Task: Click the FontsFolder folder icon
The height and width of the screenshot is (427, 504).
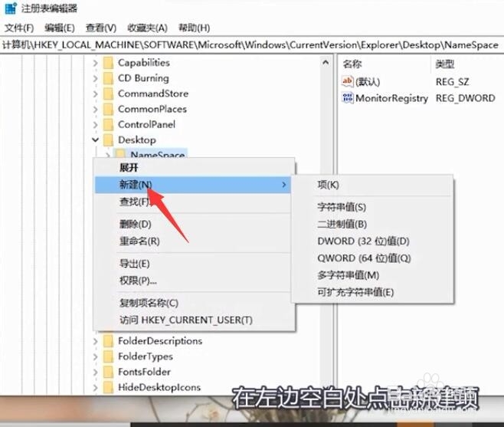Action: pos(108,372)
